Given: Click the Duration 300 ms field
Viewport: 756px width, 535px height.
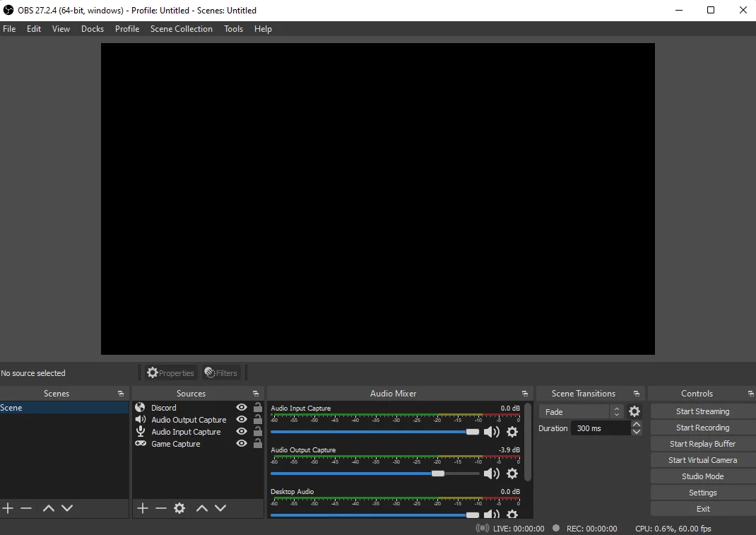Looking at the screenshot, I should pyautogui.click(x=601, y=428).
